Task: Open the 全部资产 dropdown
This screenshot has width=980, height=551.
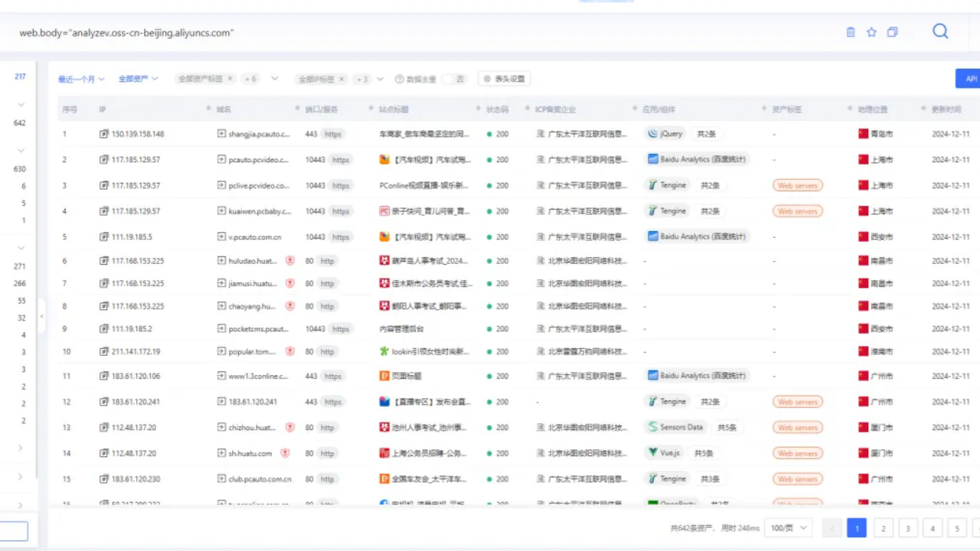Action: (138, 79)
